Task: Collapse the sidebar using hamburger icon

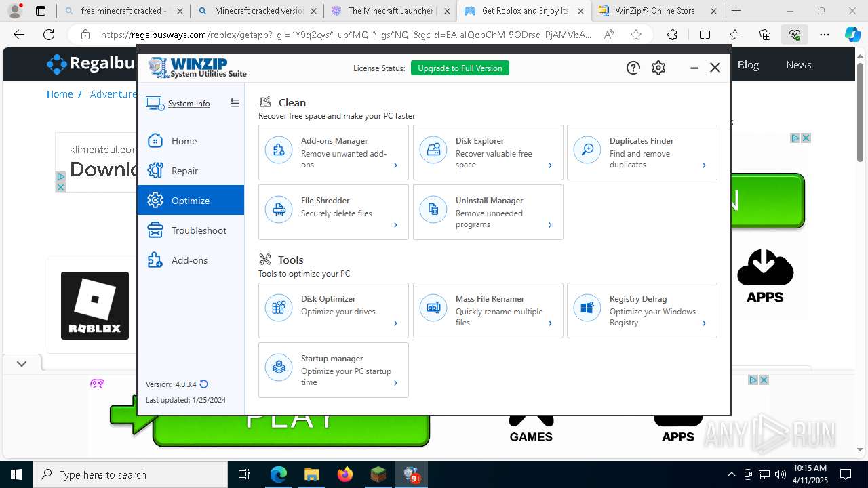Action: [235, 103]
